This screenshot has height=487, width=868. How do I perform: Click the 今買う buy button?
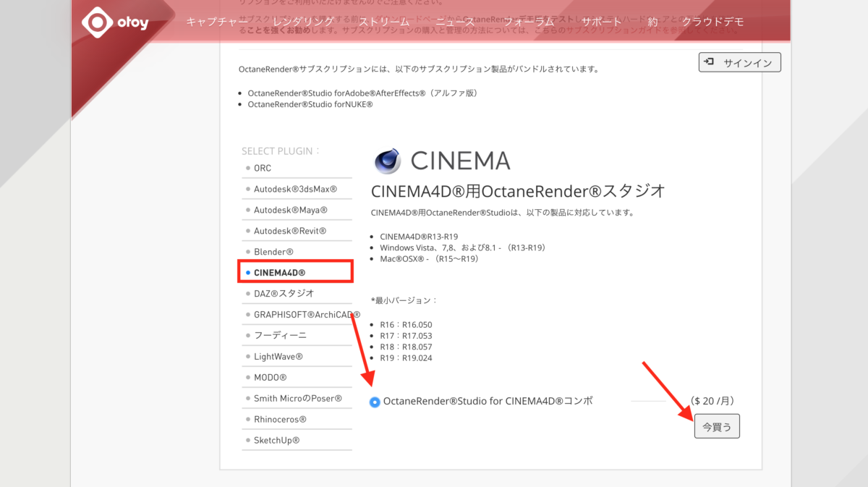[x=717, y=427]
